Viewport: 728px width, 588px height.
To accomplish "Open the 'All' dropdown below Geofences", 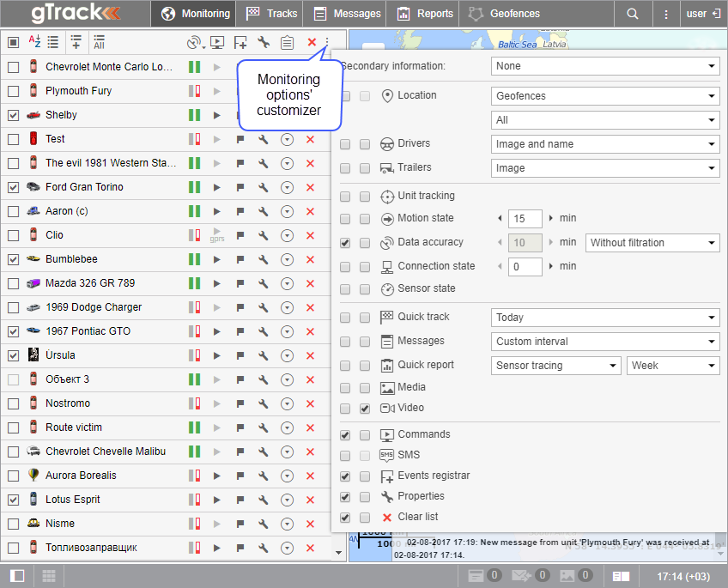I will 605,120.
